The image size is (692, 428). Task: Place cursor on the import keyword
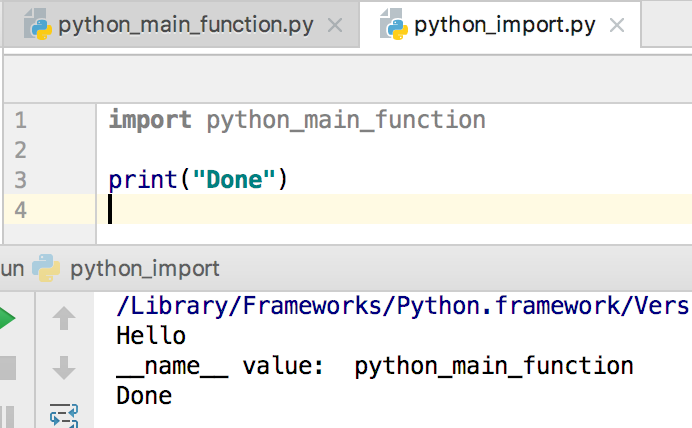coord(150,121)
